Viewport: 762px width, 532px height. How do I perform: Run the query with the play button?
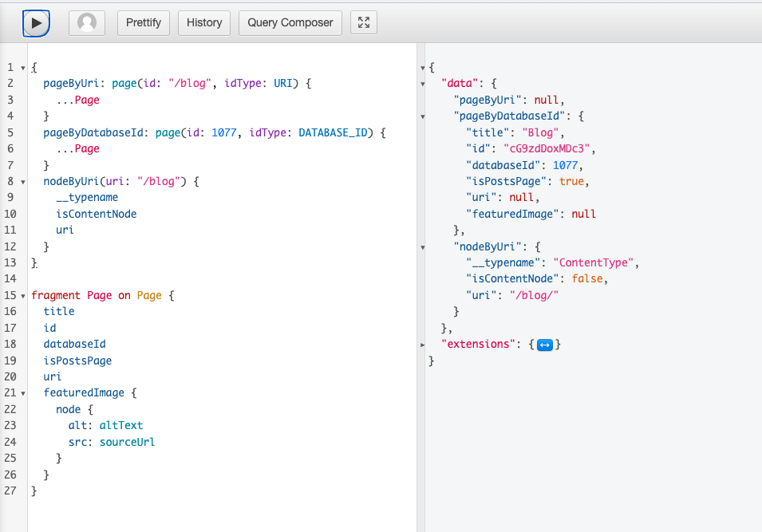[36, 22]
